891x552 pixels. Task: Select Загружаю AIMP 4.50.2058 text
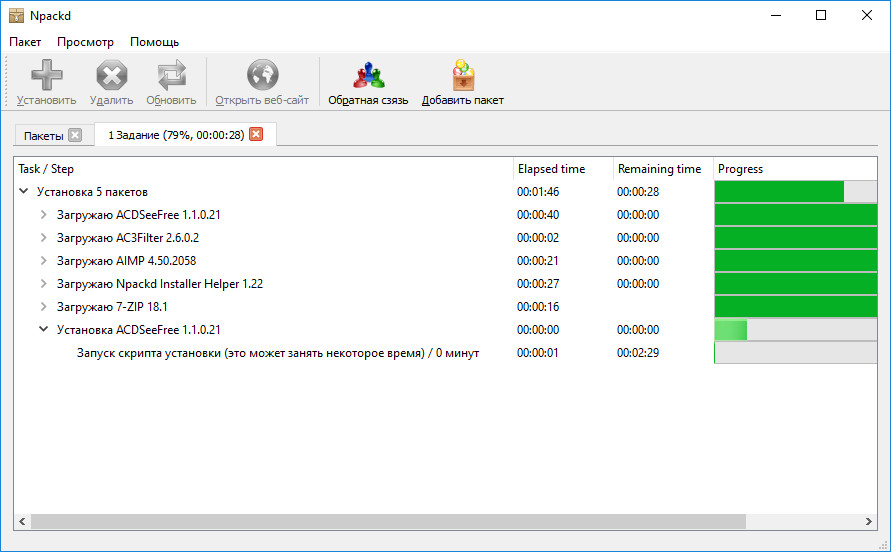point(126,261)
